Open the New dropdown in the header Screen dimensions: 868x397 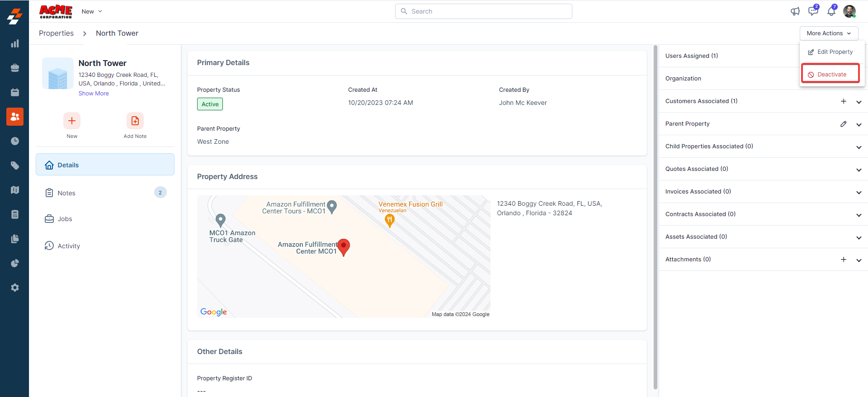click(x=92, y=11)
